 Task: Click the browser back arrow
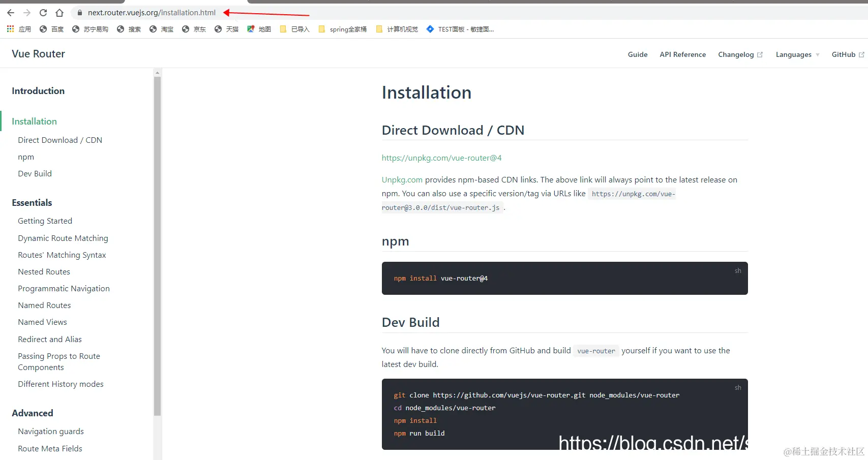point(11,13)
